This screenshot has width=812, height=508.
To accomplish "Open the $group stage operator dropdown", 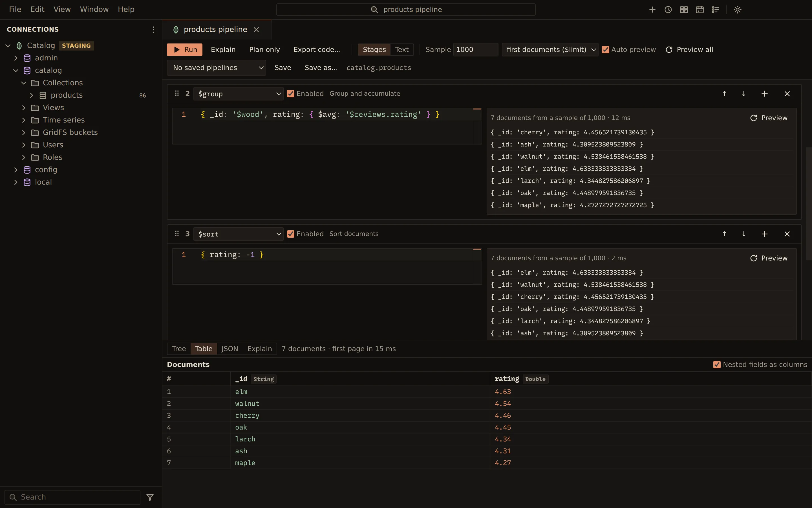I will coord(238,94).
